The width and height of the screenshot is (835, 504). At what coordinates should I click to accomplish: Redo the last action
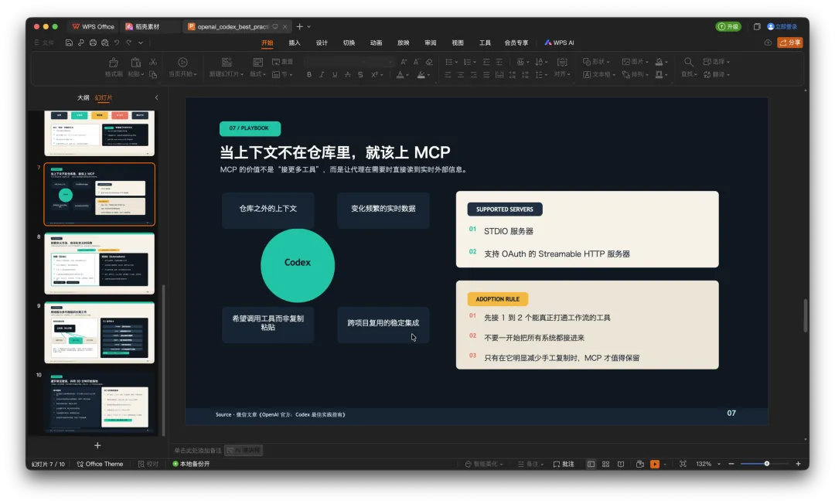(129, 43)
